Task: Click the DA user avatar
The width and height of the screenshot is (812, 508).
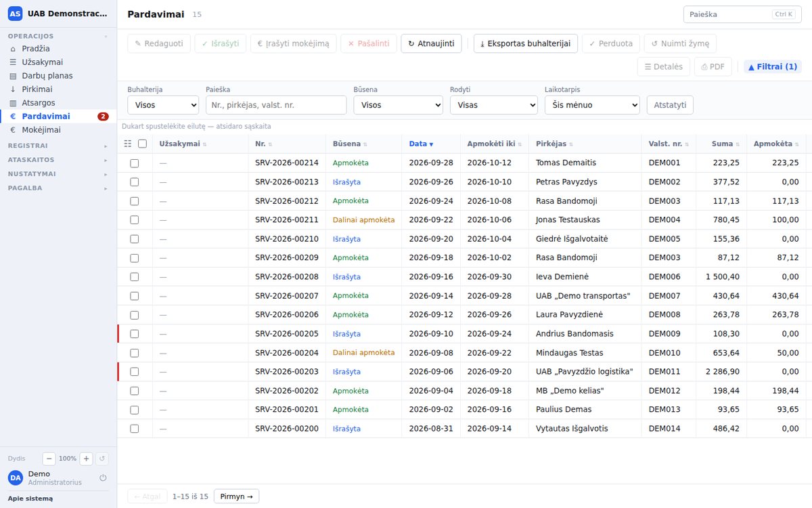Action: tap(15, 478)
